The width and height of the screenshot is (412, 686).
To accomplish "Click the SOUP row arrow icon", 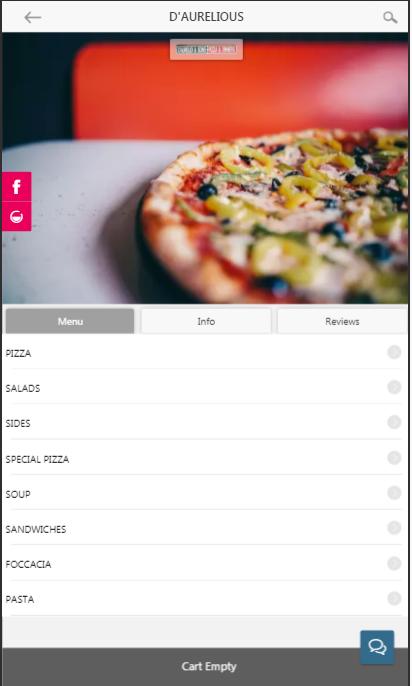I will point(394,493).
